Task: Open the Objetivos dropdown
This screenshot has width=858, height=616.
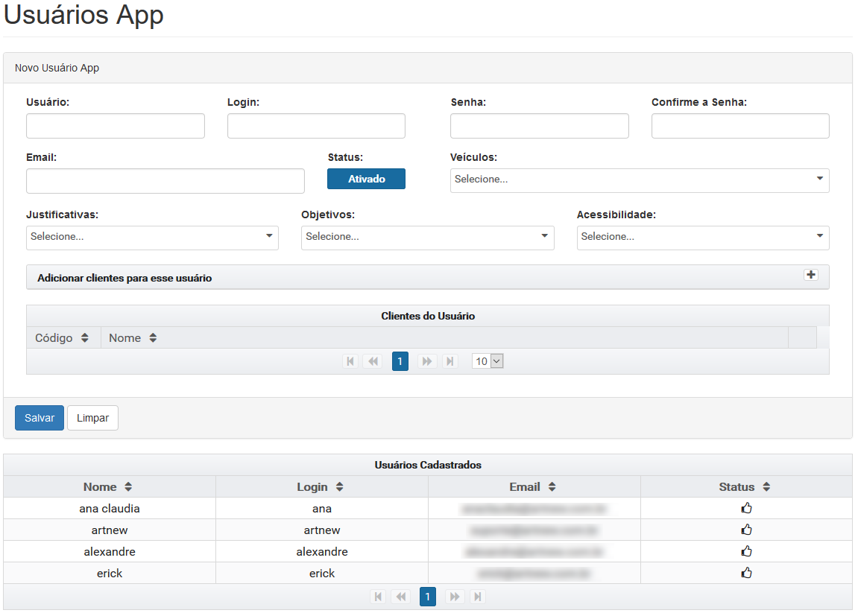Action: 427,238
